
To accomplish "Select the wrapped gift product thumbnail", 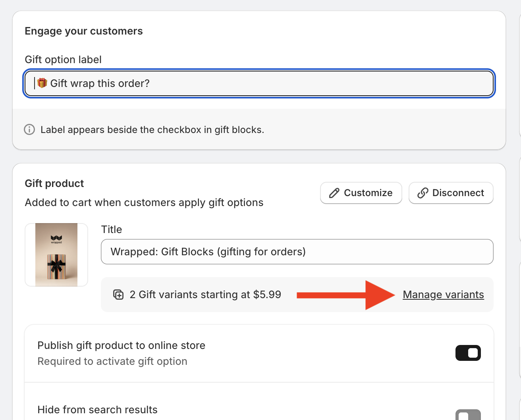I will click(x=56, y=255).
